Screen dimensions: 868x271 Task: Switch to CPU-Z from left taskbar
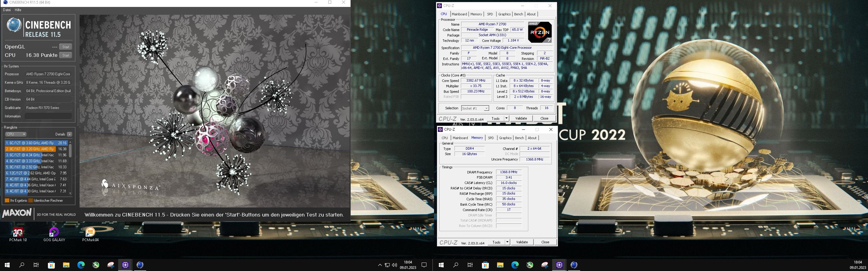[125, 265]
